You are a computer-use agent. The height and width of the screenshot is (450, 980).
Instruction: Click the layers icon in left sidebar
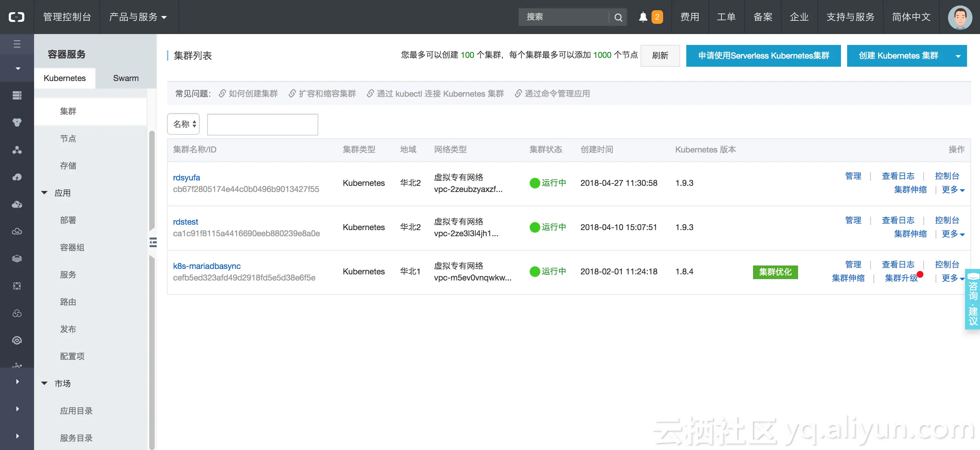coord(17,259)
